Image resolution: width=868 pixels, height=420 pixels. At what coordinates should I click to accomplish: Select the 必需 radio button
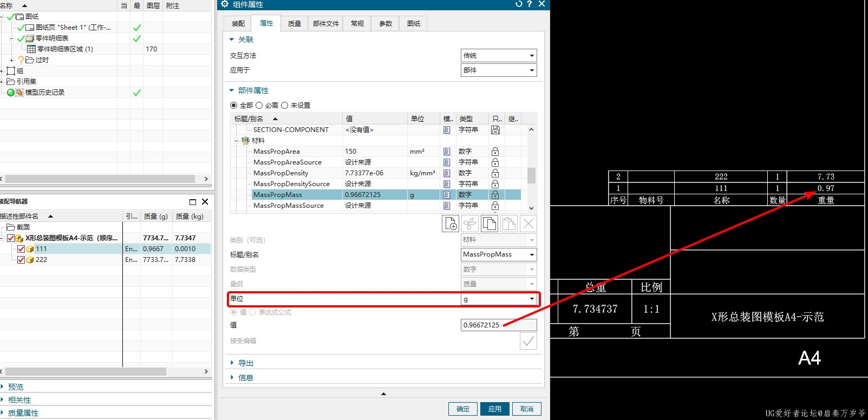tap(259, 106)
